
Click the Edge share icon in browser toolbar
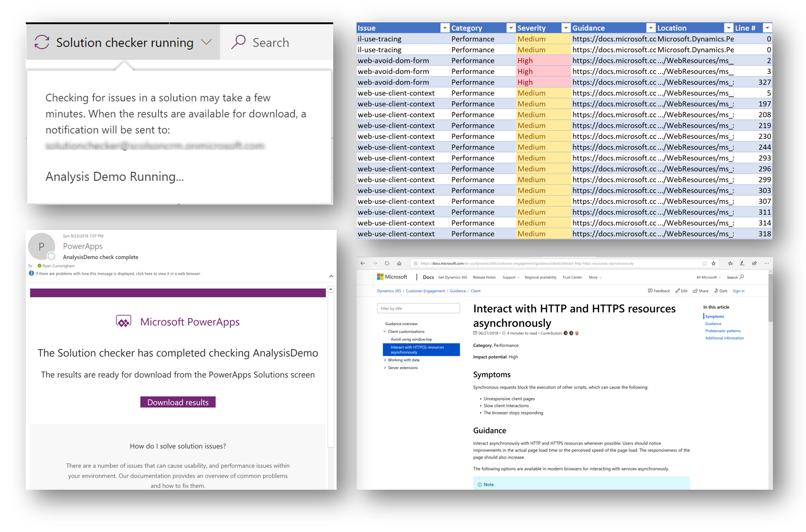[x=754, y=263]
